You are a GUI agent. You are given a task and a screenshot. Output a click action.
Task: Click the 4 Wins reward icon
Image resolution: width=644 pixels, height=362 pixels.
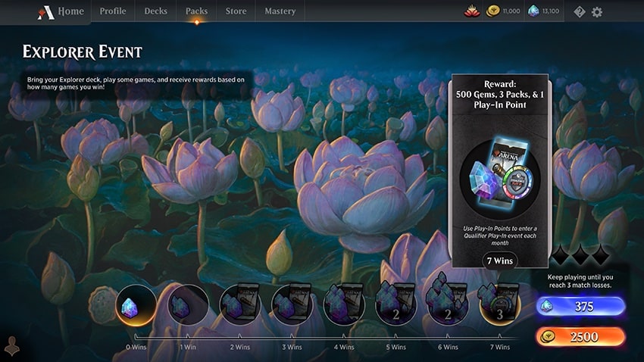[x=344, y=305]
